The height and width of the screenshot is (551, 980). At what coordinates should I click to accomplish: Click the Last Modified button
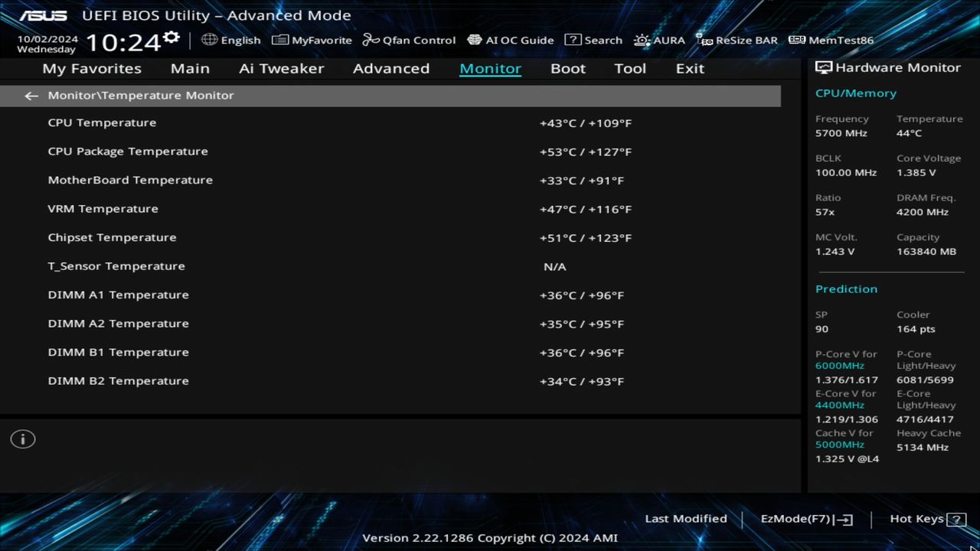click(x=686, y=518)
